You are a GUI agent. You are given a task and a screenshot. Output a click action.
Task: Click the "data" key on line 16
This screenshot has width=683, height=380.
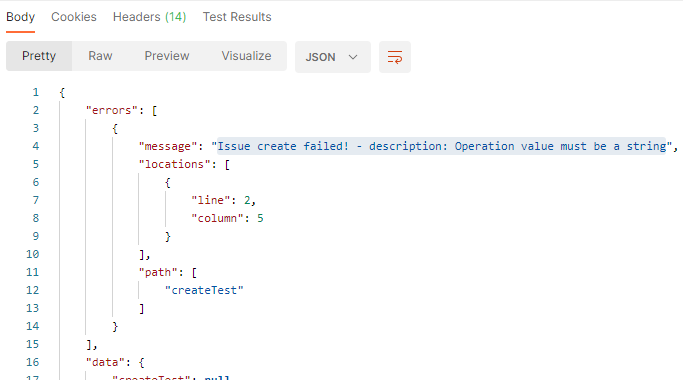[105, 362]
